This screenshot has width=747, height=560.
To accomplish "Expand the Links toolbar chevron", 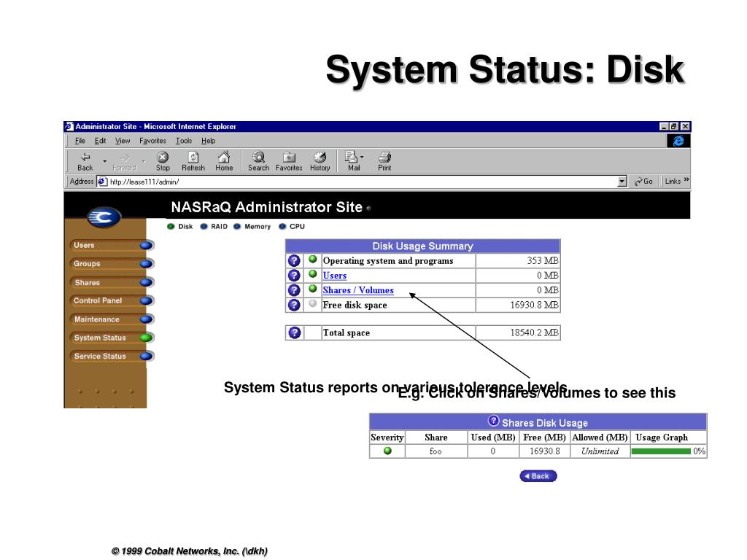I will coord(686,179).
